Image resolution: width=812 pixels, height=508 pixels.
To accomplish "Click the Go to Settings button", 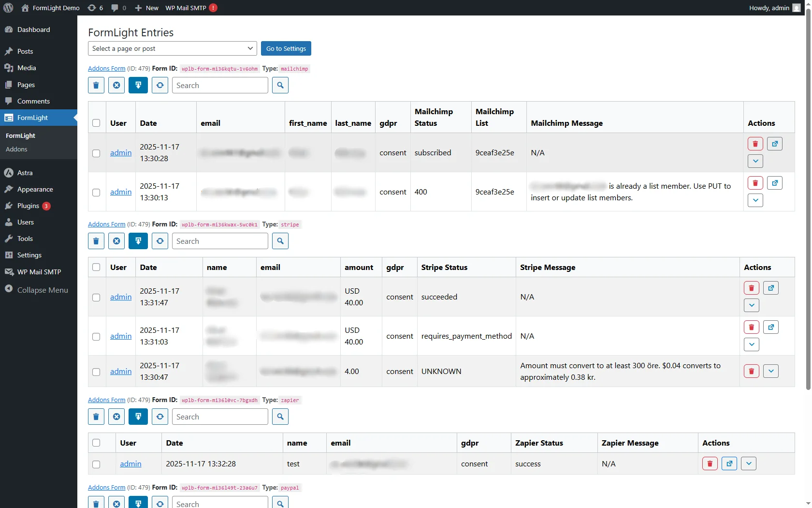I will [286, 48].
